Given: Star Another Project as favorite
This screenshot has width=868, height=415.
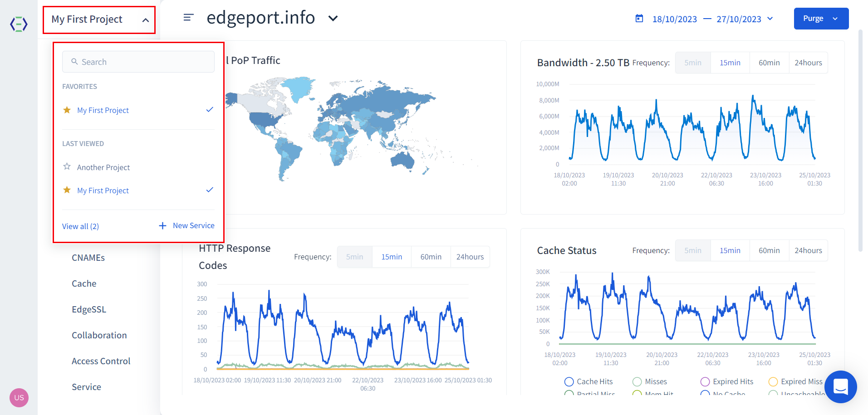Looking at the screenshot, I should pos(67,167).
